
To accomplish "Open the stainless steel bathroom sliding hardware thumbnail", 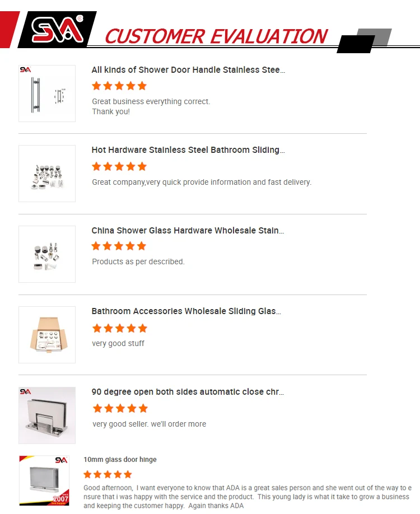I will pyautogui.click(x=47, y=174).
